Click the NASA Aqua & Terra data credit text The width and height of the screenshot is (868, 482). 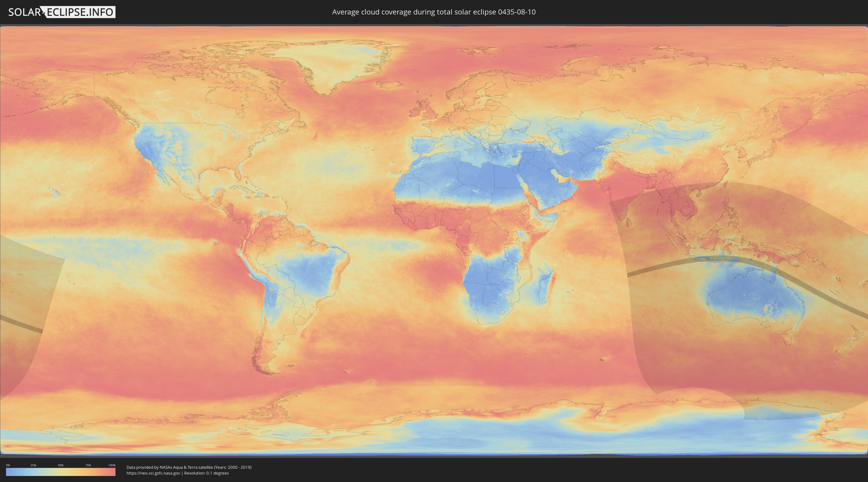point(189,467)
